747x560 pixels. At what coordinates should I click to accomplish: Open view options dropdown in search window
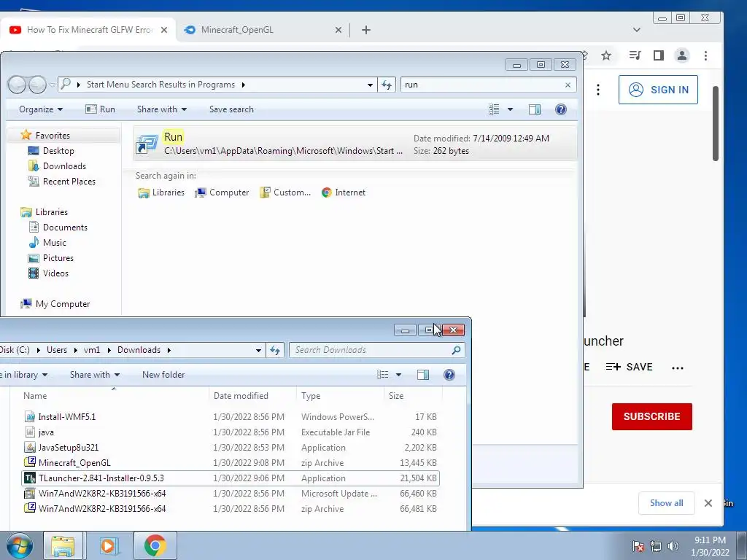(x=510, y=109)
